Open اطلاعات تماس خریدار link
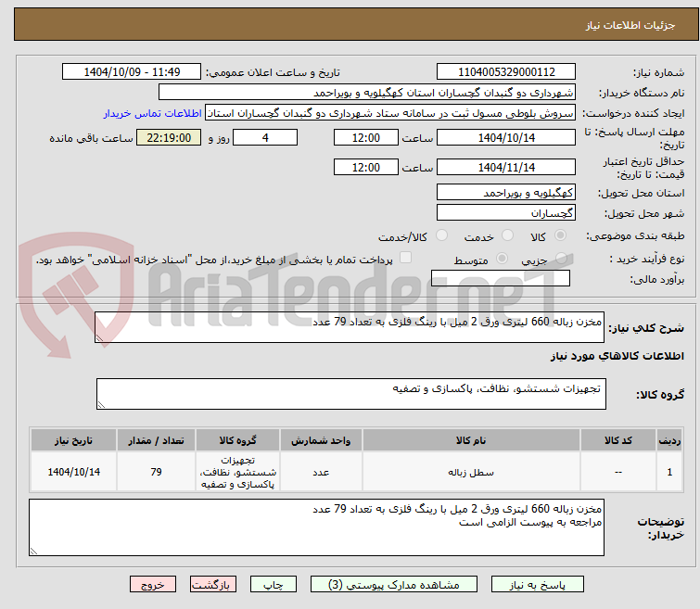Viewport: 700px width, 609px height. tap(153, 113)
